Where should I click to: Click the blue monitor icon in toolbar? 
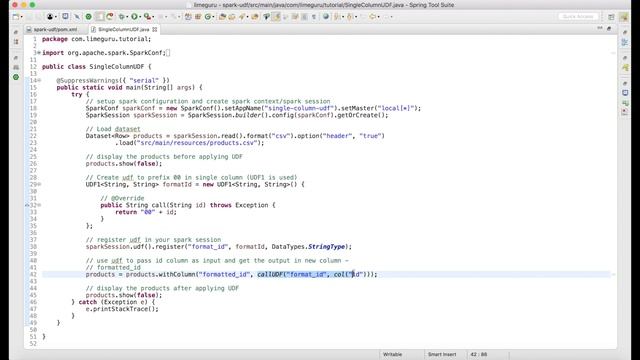(x=65, y=17)
